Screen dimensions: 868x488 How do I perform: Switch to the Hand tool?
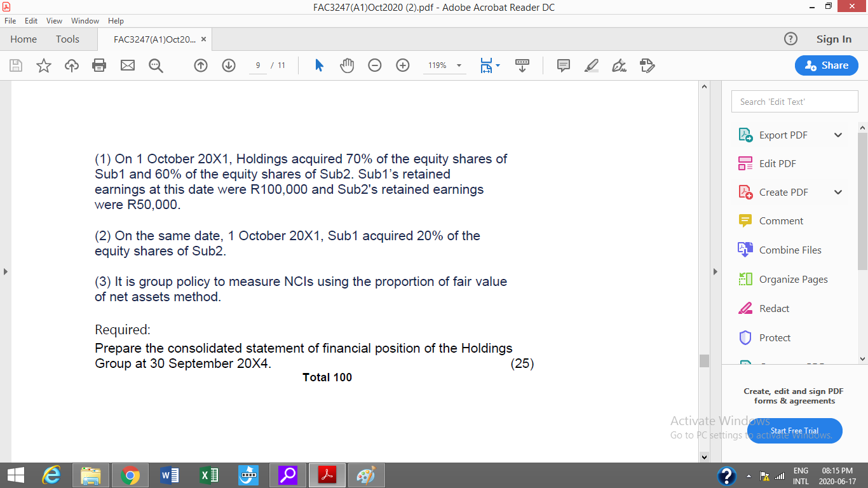point(347,65)
